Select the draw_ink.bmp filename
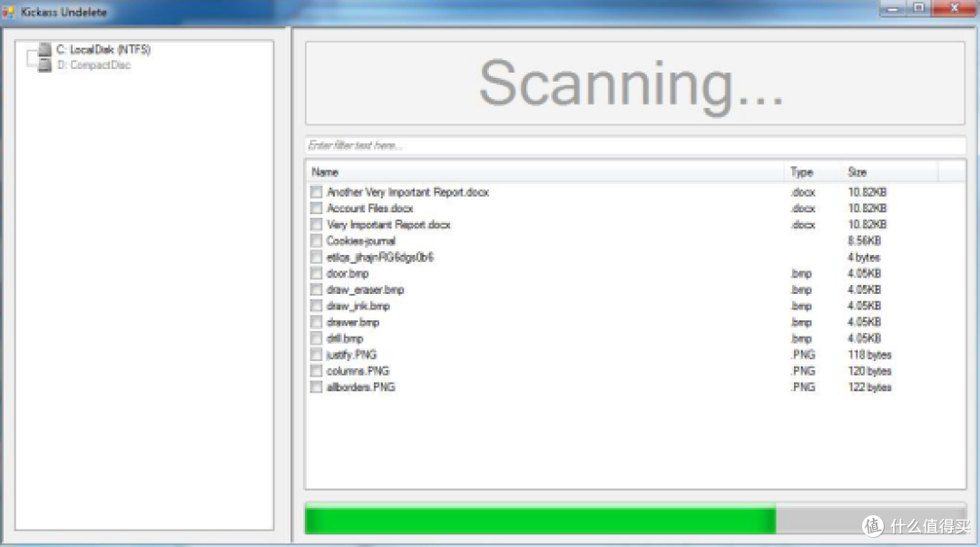Image resolution: width=980 pixels, height=547 pixels. click(x=358, y=306)
